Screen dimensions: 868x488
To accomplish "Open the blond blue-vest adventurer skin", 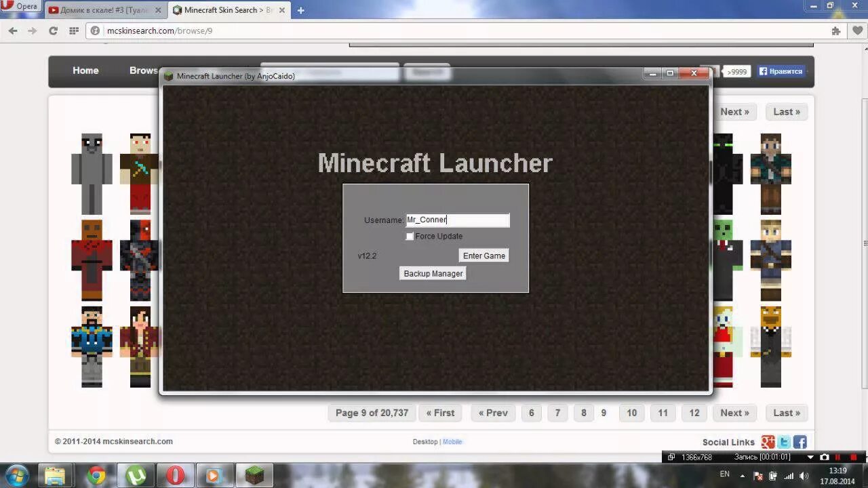I will point(771,260).
